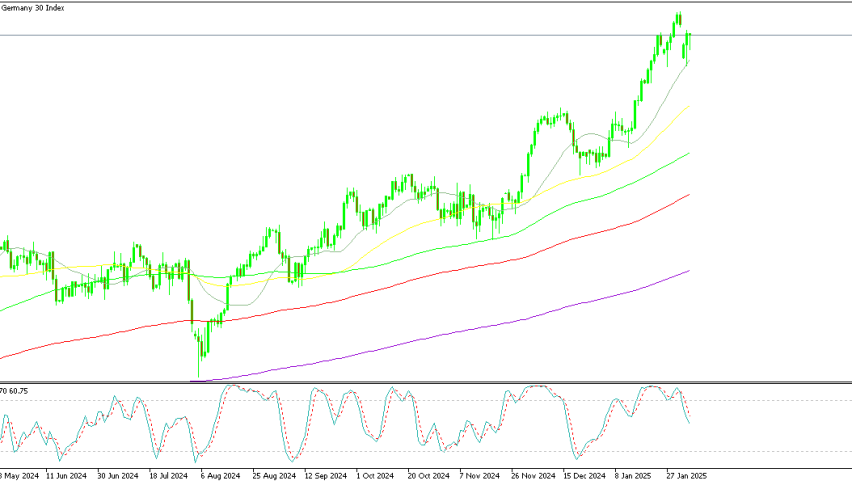The image size is (852, 485).
Task: Select the "1 Oct 2024" date label
Action: pos(375,476)
